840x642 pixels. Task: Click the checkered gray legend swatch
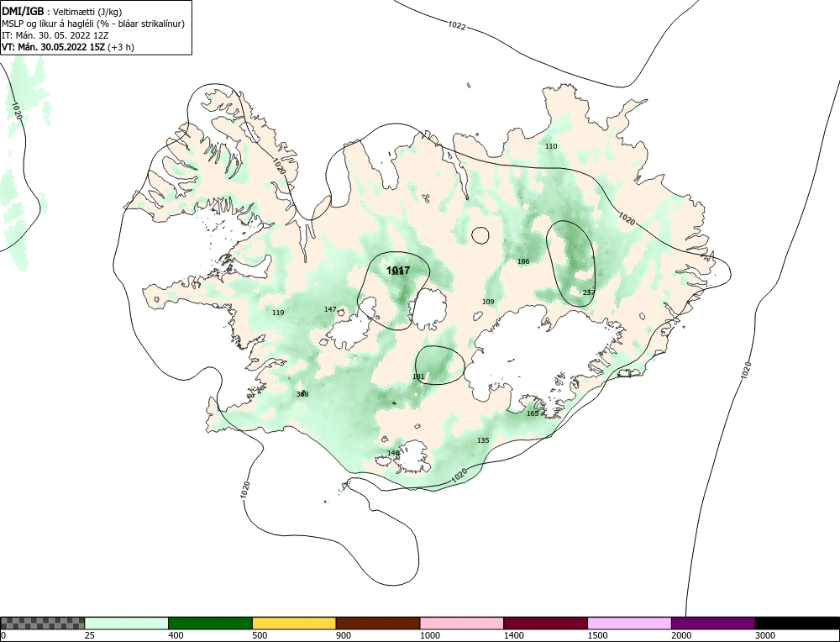[x=42, y=623]
